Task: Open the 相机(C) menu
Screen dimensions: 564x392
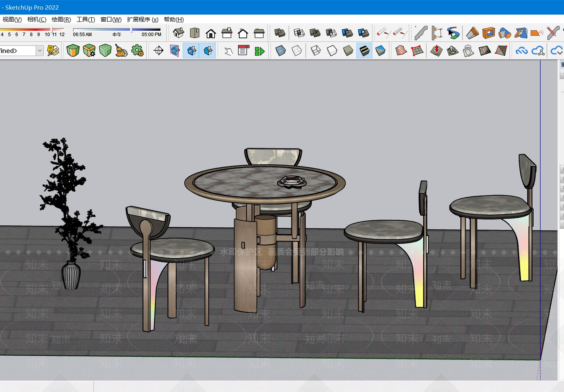Action: 37,19
